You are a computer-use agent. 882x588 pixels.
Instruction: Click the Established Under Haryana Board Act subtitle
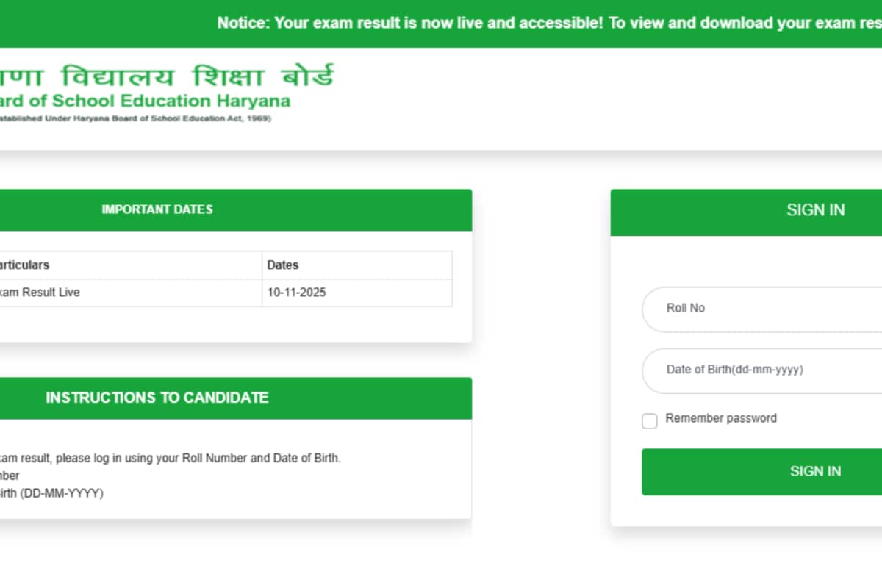(x=136, y=118)
